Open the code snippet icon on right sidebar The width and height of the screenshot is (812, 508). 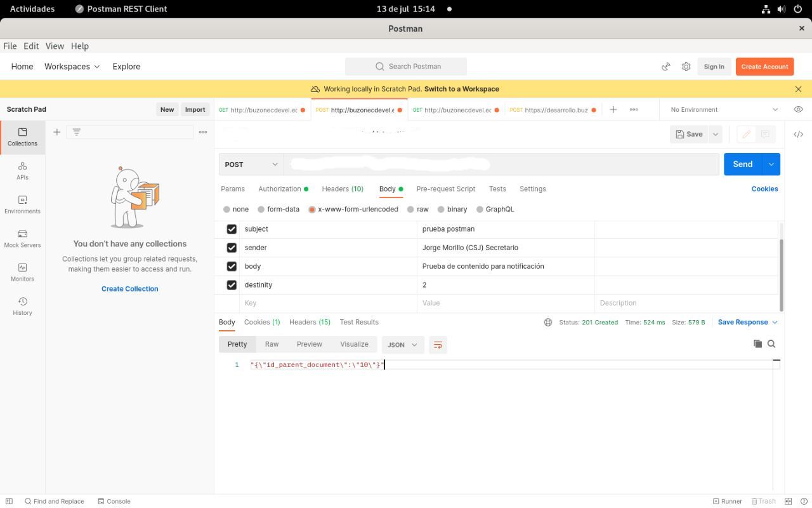click(x=798, y=134)
